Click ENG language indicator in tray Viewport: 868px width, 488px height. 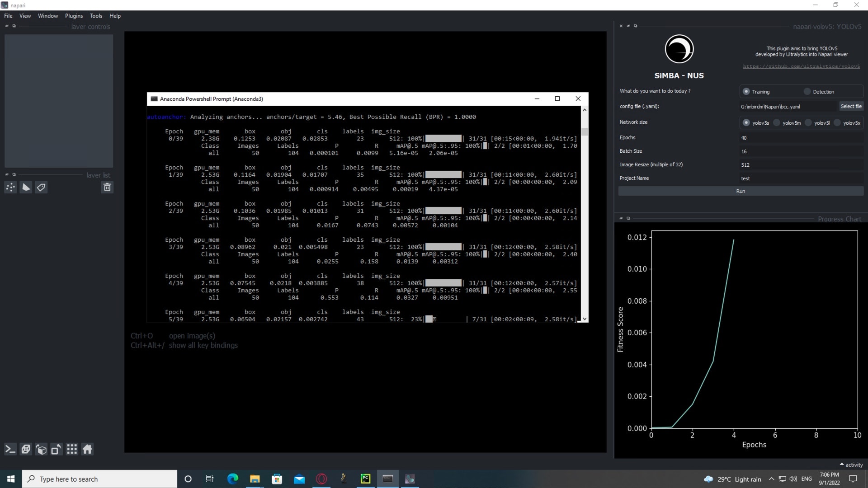click(807, 479)
